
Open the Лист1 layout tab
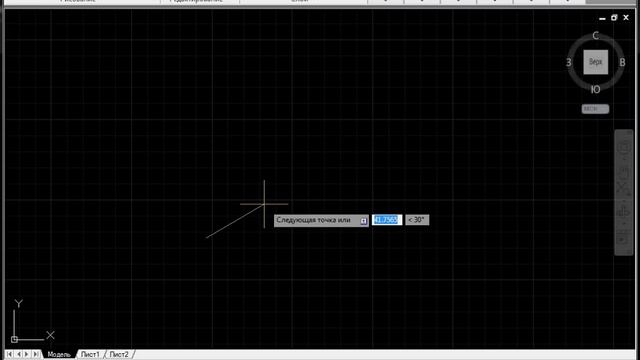coord(90,354)
